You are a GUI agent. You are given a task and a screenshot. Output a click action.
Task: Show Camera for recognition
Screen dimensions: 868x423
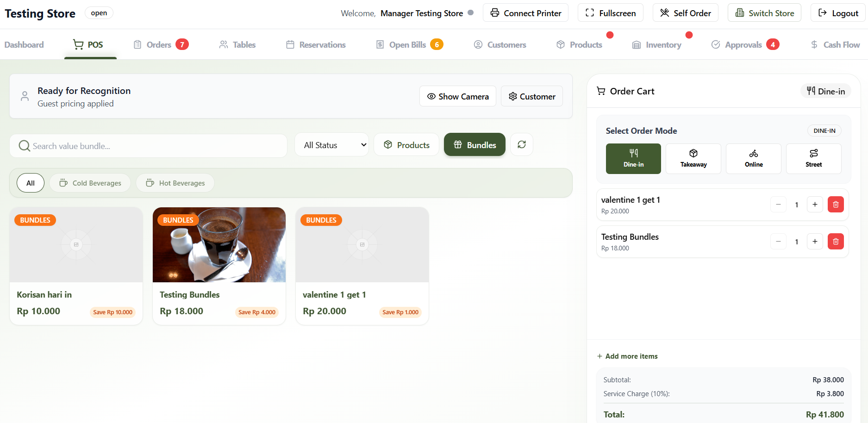(457, 96)
